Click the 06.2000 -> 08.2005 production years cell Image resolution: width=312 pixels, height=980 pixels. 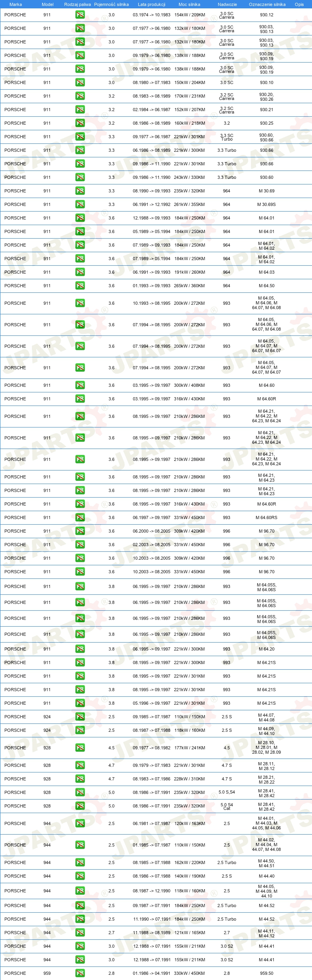(x=152, y=531)
